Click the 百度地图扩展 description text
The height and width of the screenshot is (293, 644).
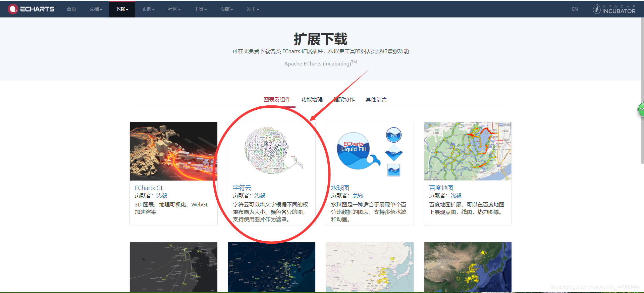coord(467,208)
